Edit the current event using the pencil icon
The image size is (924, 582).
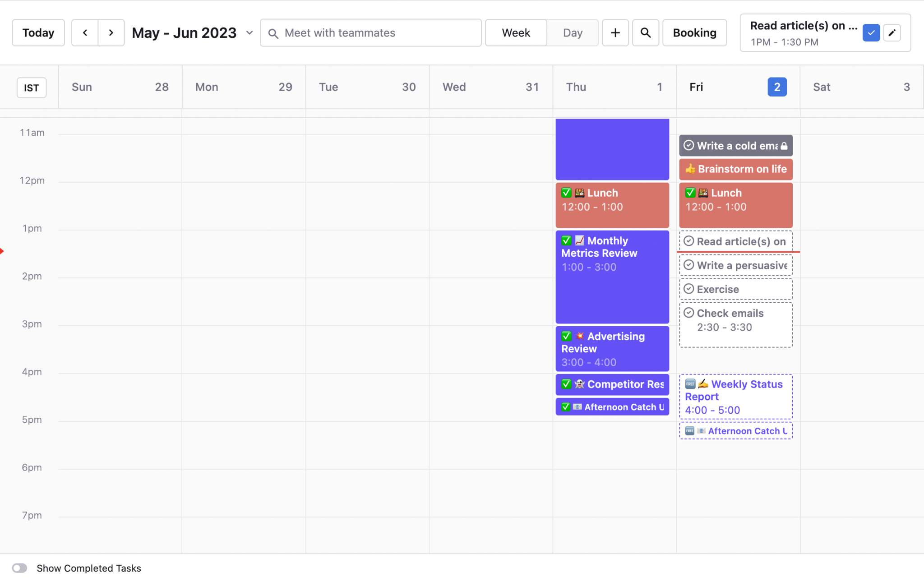click(x=891, y=32)
